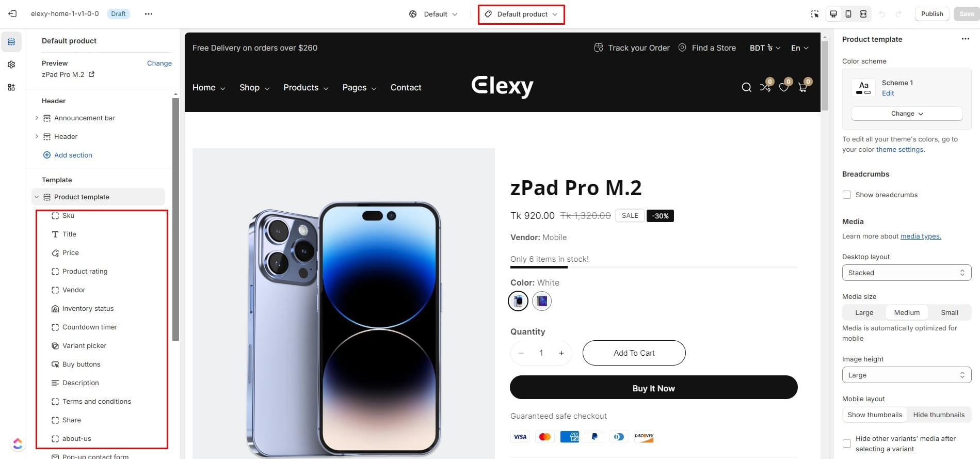Click the inspector selection tool icon
The width and height of the screenshot is (980, 459).
click(x=814, y=14)
